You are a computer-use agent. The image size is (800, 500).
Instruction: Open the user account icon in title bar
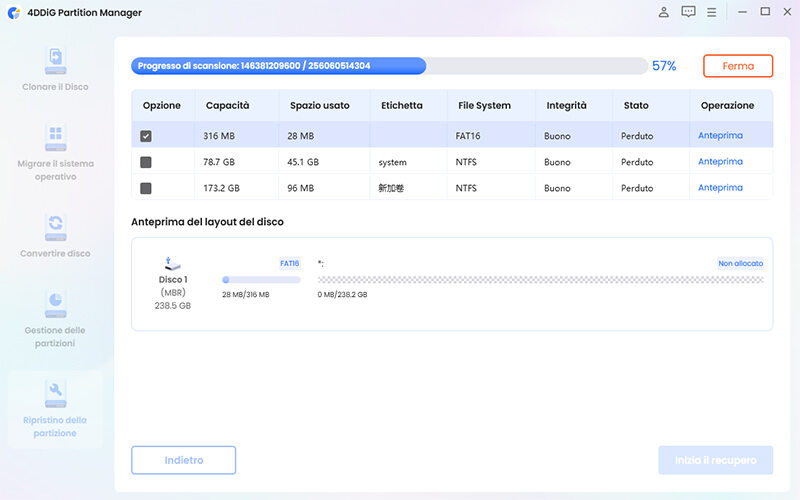664,12
